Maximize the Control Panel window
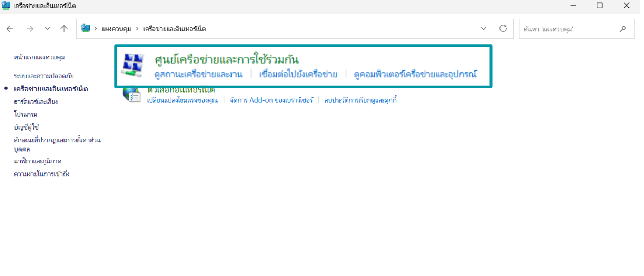Screen dimensions: 644x276 coord(600,6)
